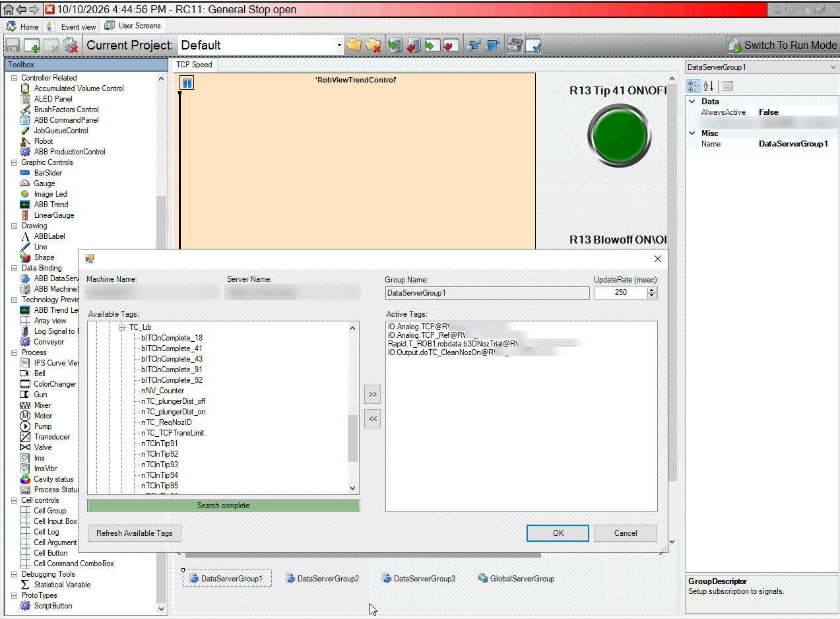The image size is (840, 619).
Task: Switch to the User Screens tab
Action: click(133, 26)
